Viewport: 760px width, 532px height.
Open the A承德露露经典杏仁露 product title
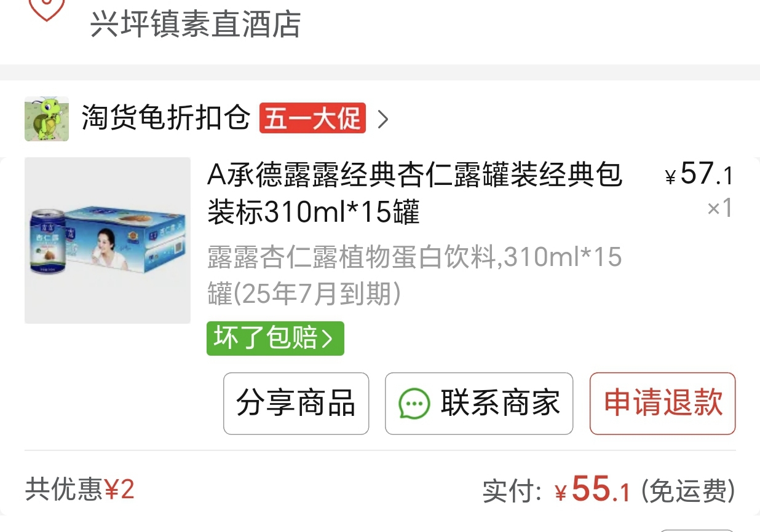tap(415, 194)
